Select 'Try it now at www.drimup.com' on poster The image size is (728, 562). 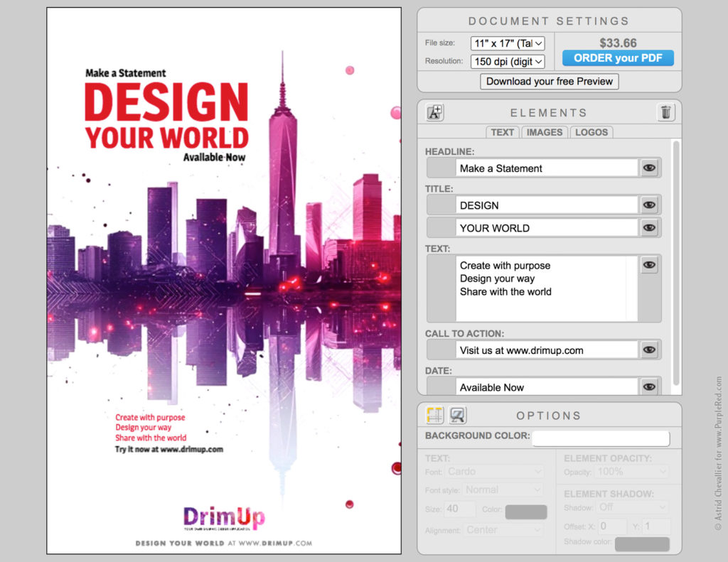tap(169, 449)
